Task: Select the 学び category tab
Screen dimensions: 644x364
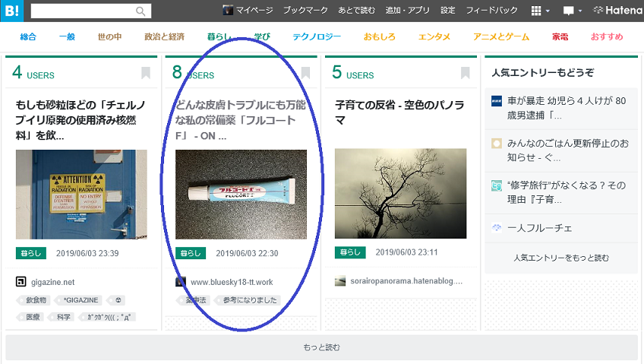Action: 262,37
